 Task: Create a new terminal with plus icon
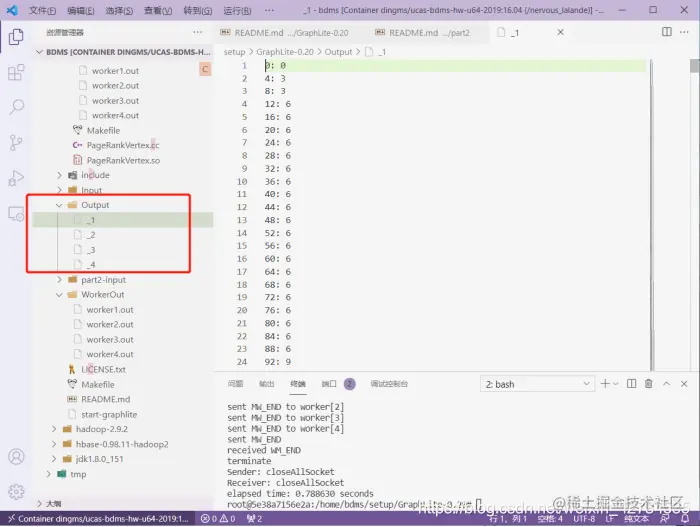pyautogui.click(x=605, y=384)
